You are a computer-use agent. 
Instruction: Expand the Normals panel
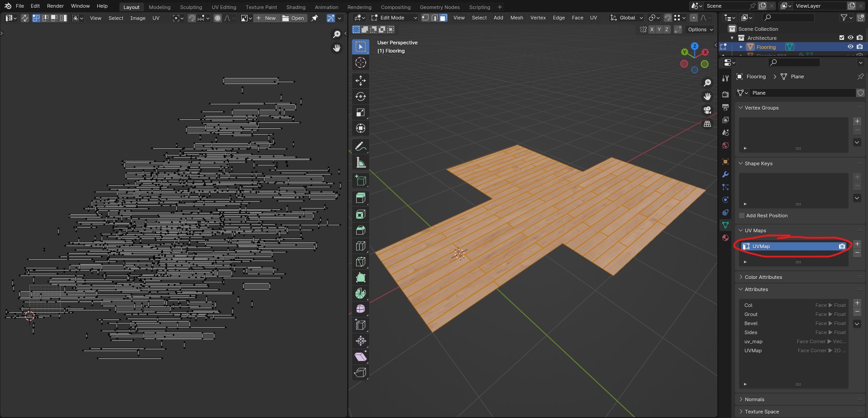[x=754, y=399]
